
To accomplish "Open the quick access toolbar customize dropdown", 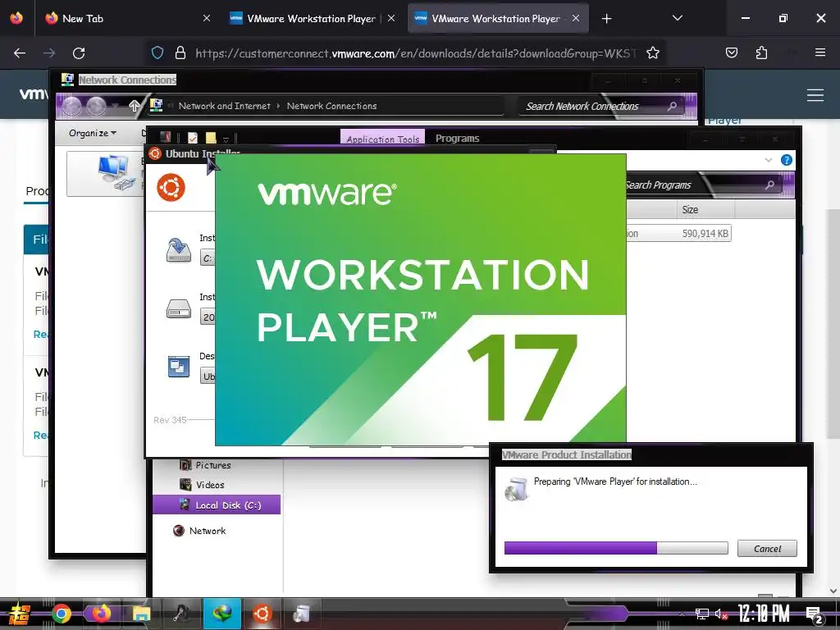I will point(226,139).
